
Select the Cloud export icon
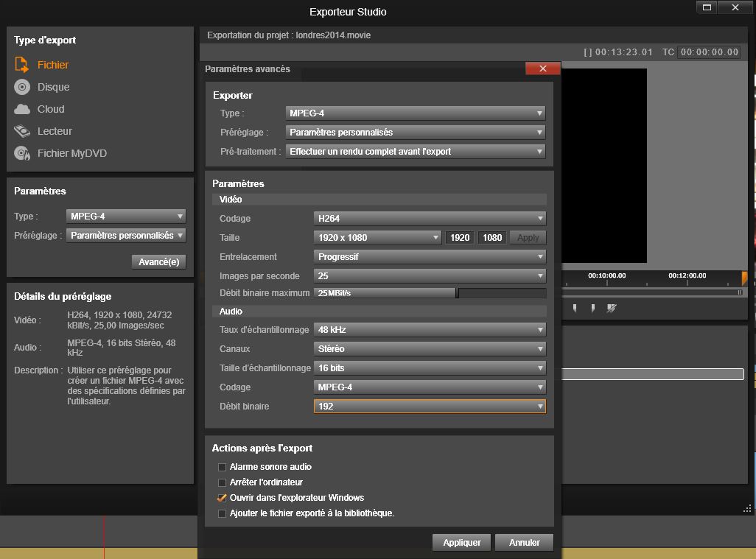click(22, 109)
